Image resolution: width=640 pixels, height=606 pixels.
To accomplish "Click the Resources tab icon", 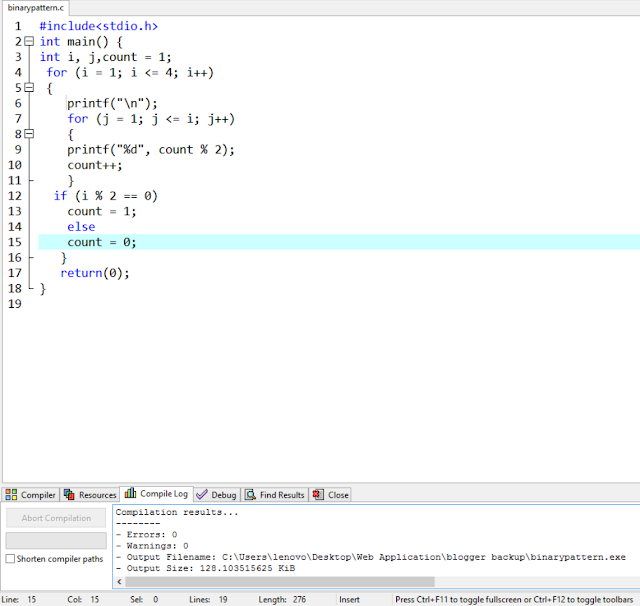I will [x=69, y=495].
